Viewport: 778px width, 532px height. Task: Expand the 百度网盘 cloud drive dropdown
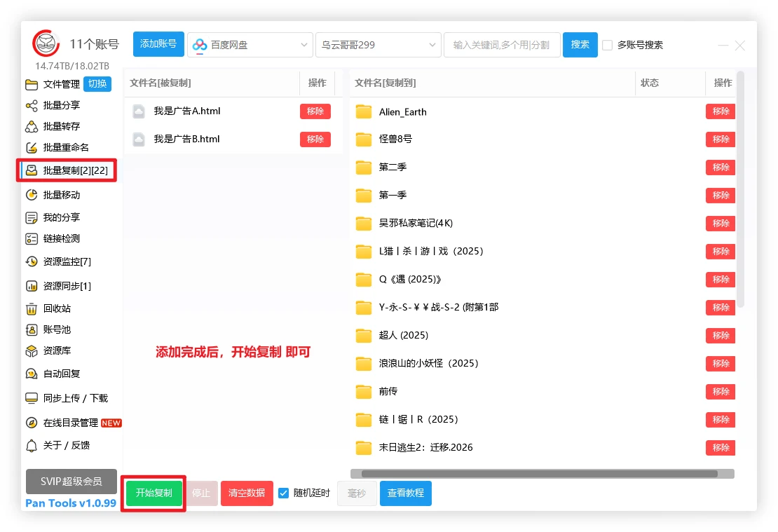[250, 45]
